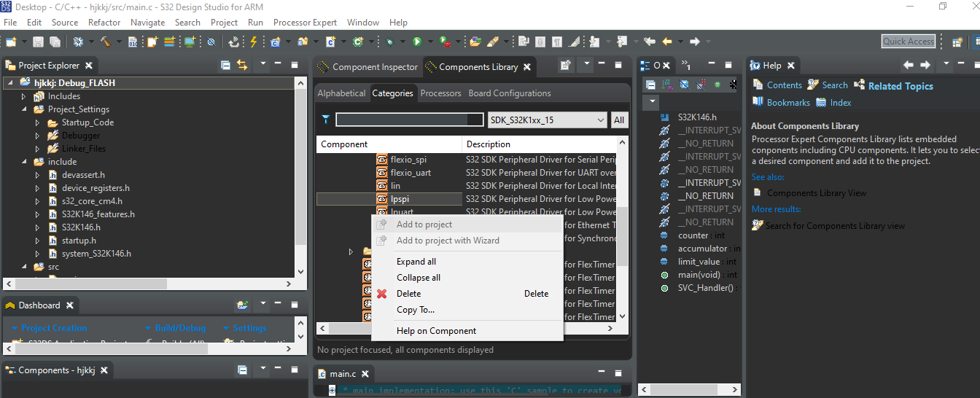Collapse All in Project Explorer
This screenshot has width=980, height=398.
[x=225, y=66]
